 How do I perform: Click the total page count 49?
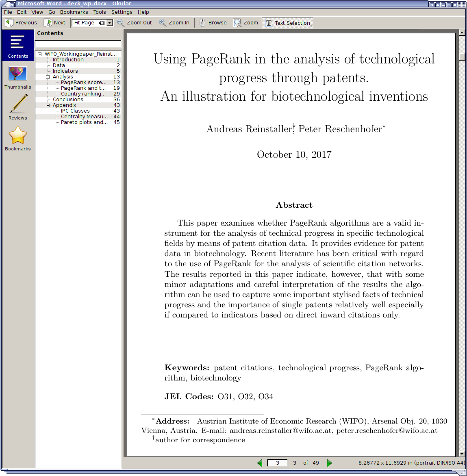[x=316, y=463]
